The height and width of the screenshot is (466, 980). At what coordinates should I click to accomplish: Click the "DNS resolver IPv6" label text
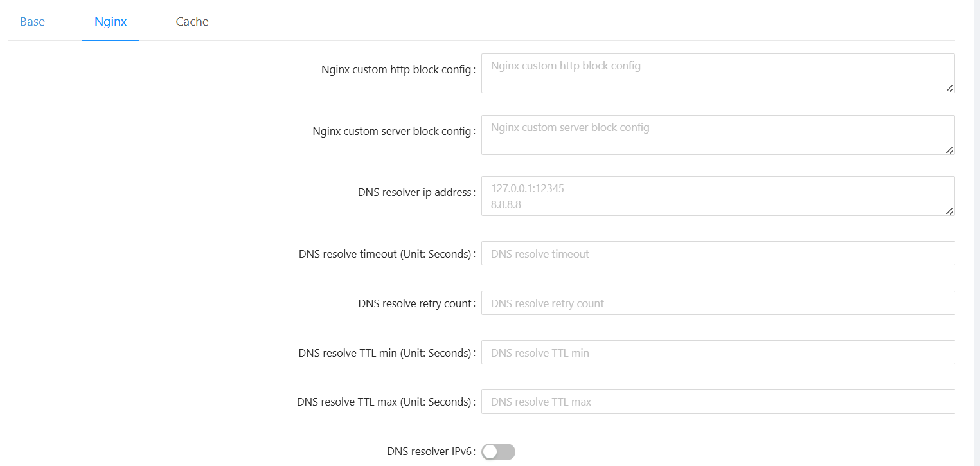(429, 452)
